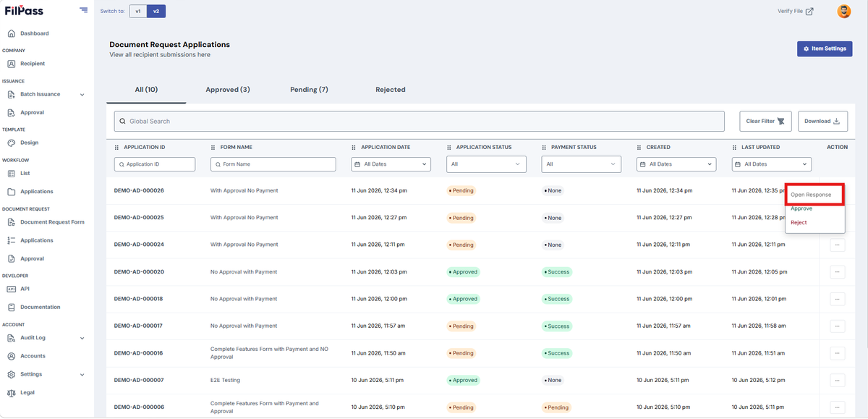Open the Application Status filter dropdown
This screenshot has height=419, width=868.
(x=486, y=164)
